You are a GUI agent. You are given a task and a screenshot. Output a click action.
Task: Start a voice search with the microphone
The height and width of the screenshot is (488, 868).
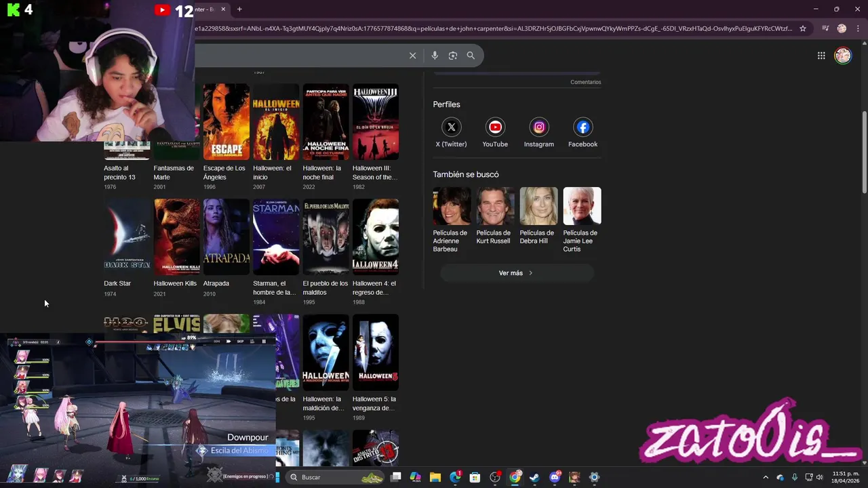[435, 56]
